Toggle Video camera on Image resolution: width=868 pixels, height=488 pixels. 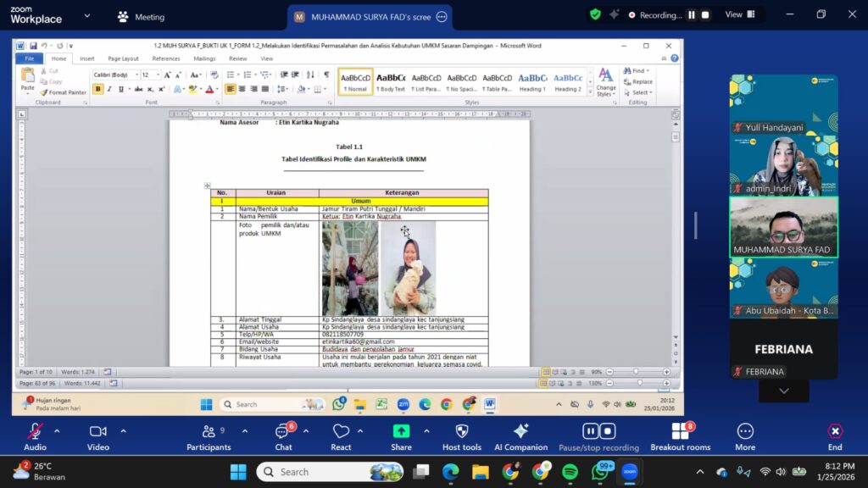(x=98, y=433)
